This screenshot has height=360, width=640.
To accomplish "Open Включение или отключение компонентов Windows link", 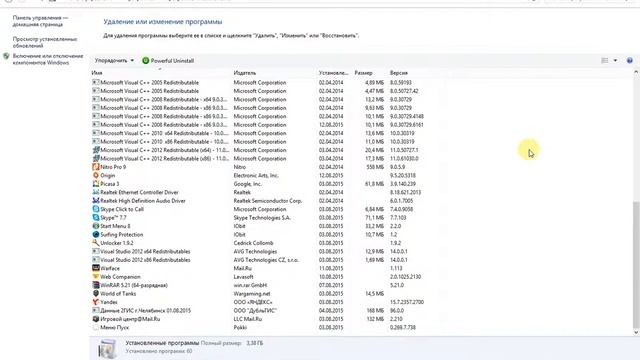I will (48, 59).
